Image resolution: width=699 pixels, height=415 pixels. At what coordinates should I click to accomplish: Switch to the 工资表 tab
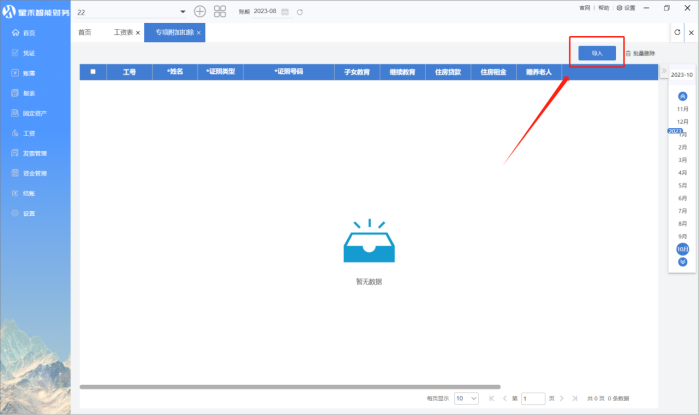(124, 33)
